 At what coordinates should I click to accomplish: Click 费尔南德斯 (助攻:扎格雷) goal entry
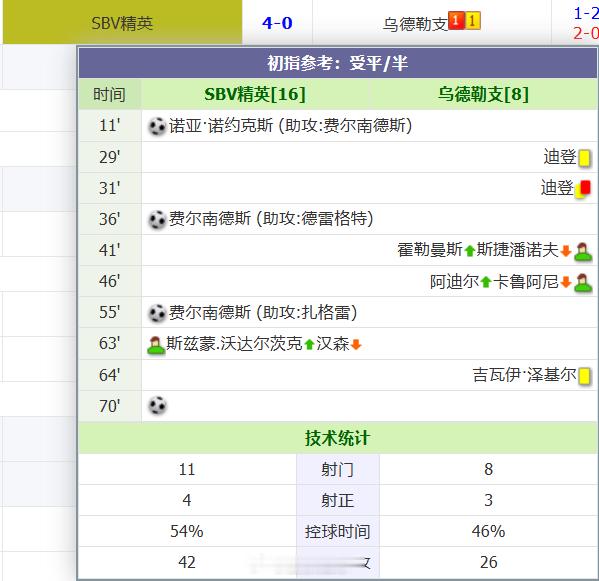[263, 312]
